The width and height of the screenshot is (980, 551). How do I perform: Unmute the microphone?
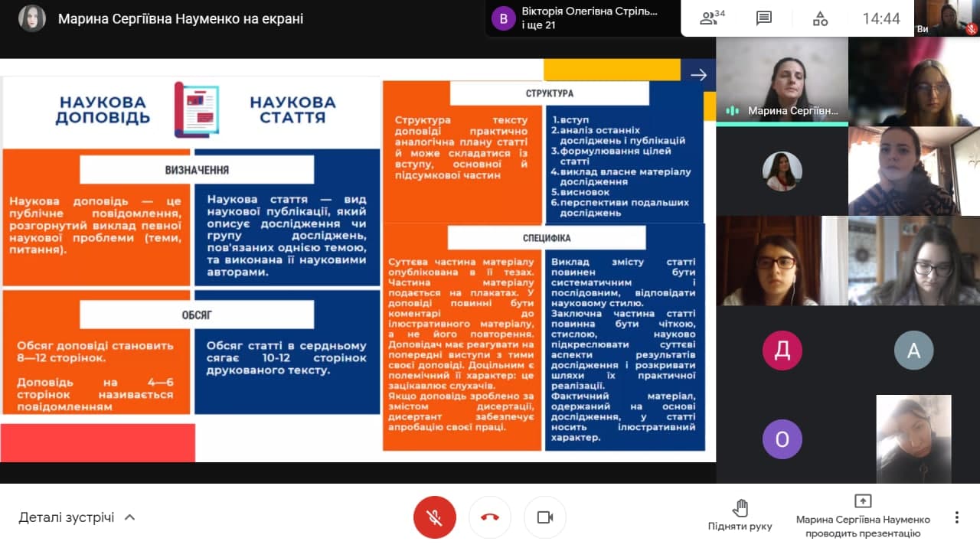(x=434, y=517)
